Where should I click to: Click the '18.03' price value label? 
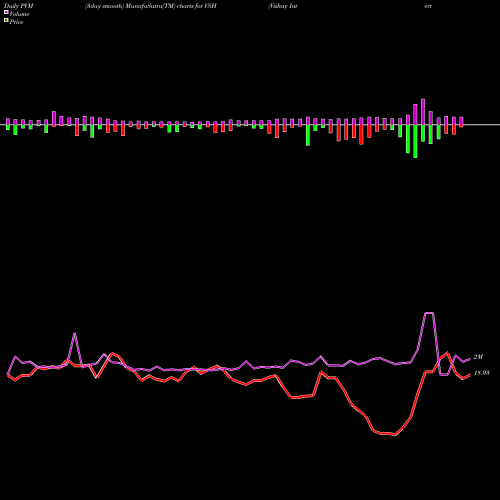[481, 373]
